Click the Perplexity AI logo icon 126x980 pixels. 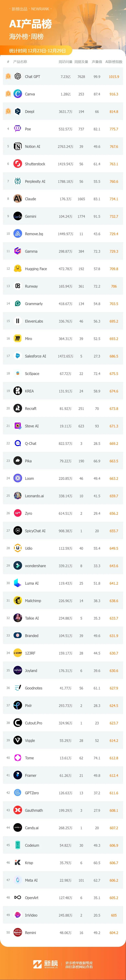18,182
